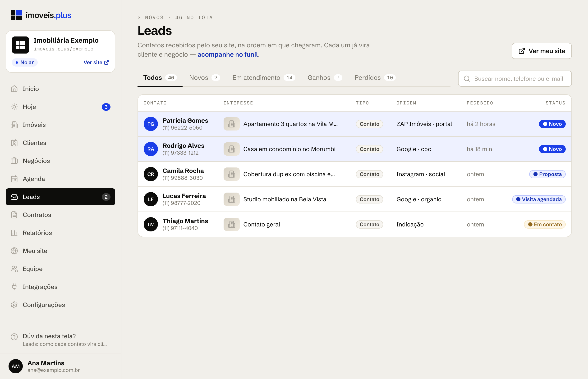The height and width of the screenshot is (379, 588).
Task: Click the PG avatar for Patrícia Gomes
Action: (151, 124)
